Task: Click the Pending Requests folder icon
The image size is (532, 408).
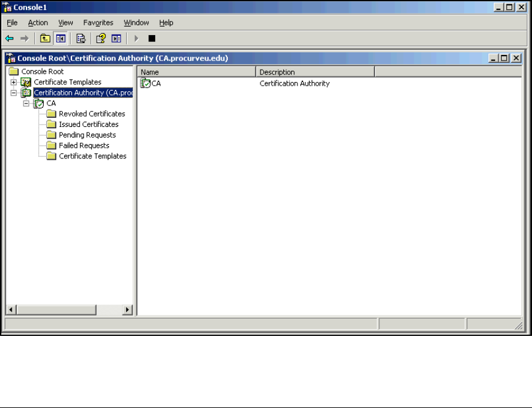Action: point(51,135)
